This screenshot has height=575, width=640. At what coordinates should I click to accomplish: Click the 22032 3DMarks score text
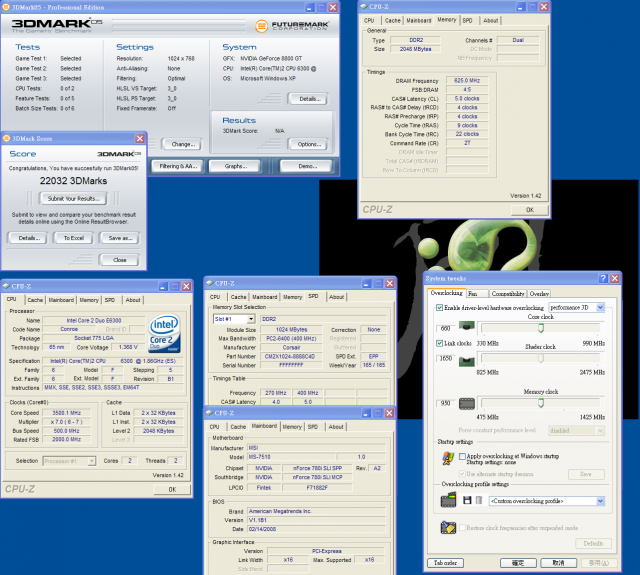click(73, 181)
